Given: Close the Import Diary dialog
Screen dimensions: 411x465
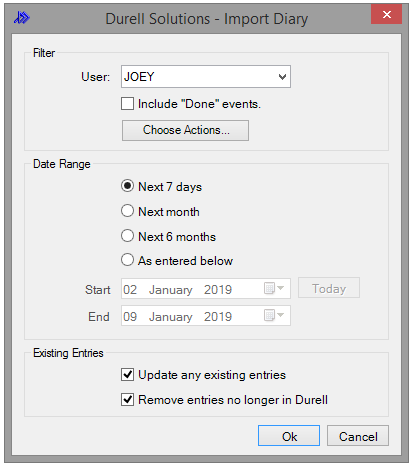Looking at the screenshot, I should tap(386, 14).
